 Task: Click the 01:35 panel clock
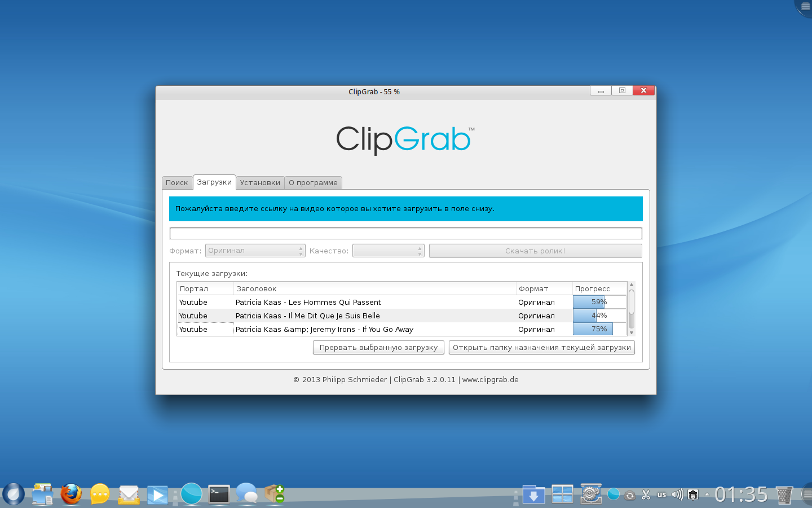pyautogui.click(x=741, y=495)
